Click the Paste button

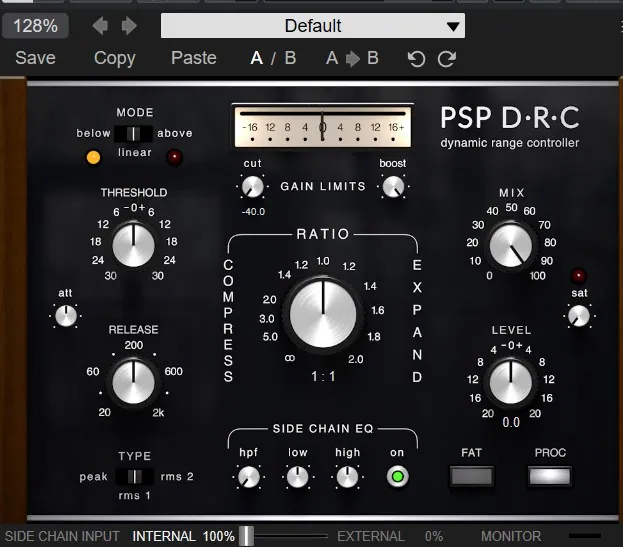point(194,58)
